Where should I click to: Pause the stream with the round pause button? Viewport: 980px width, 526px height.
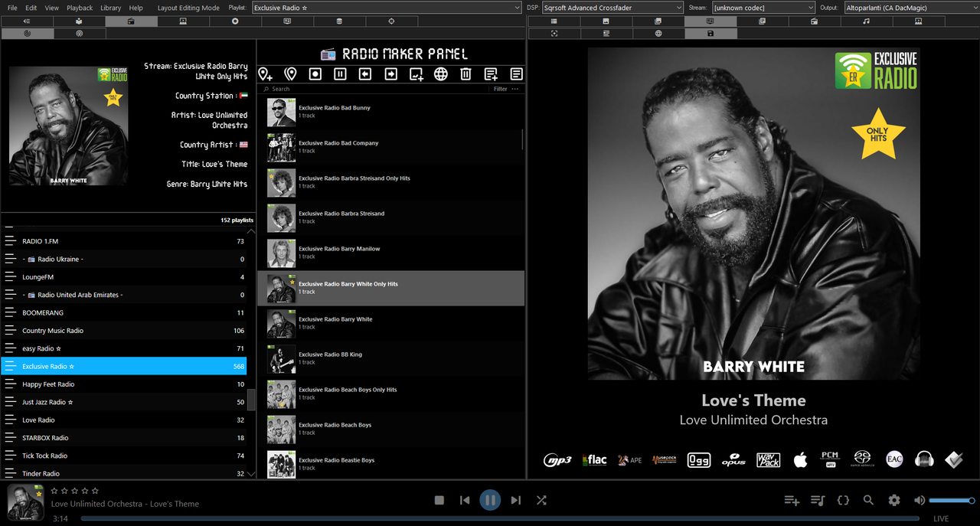pos(490,500)
